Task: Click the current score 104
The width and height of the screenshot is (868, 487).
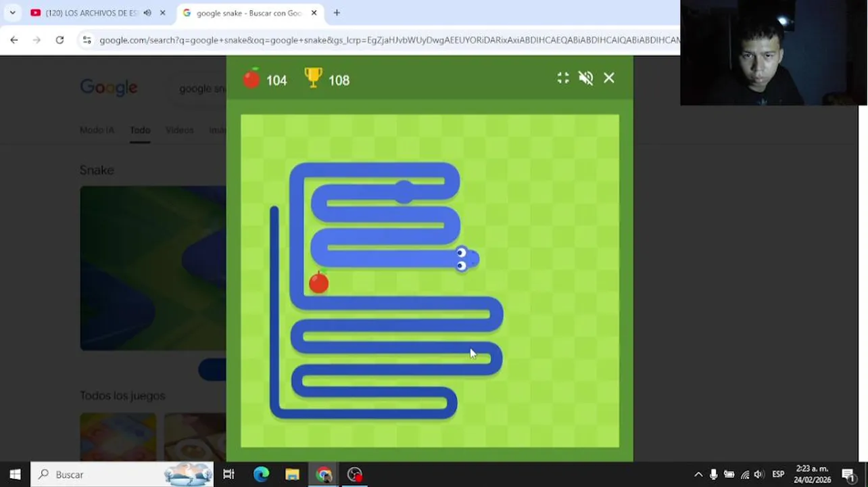Action: click(276, 80)
